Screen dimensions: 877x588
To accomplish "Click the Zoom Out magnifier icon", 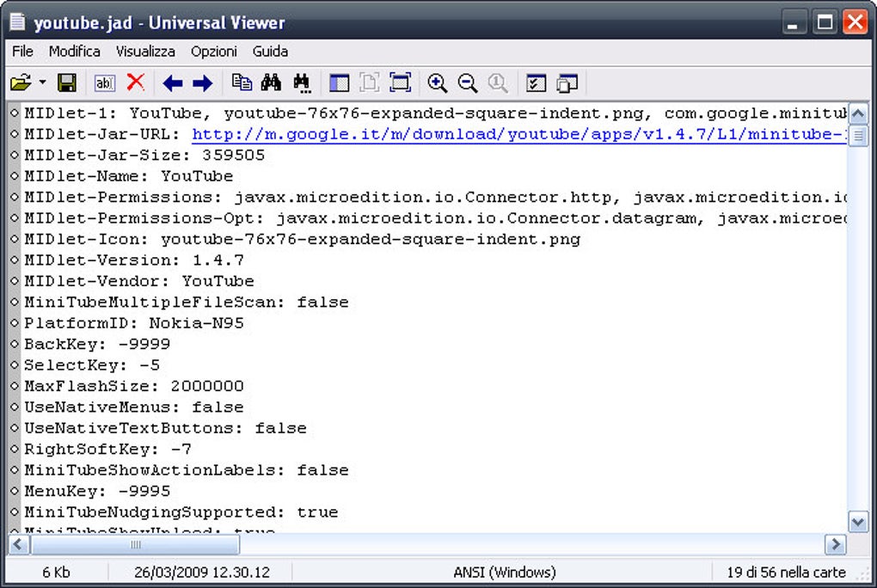I will [x=467, y=83].
